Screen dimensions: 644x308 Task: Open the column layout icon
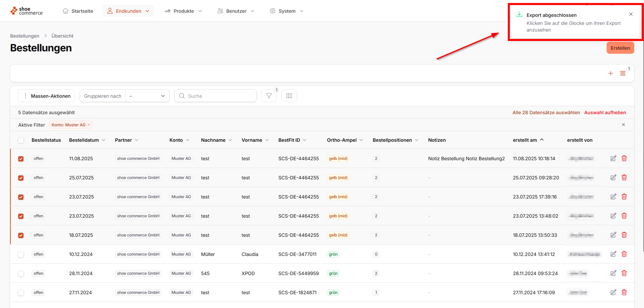pos(289,96)
